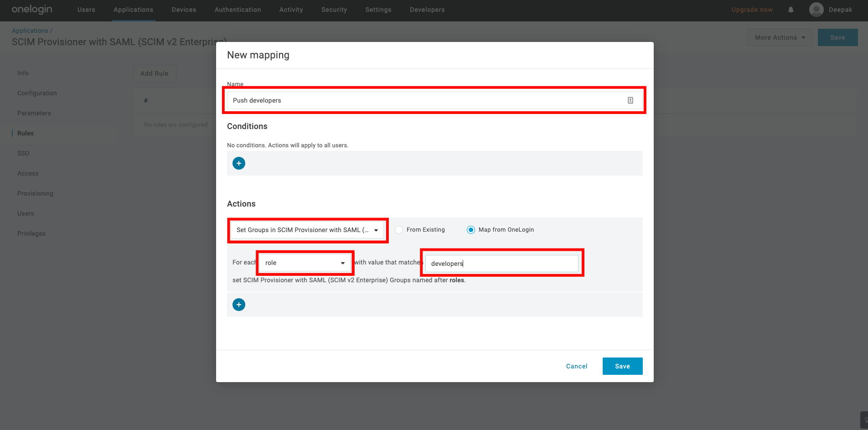
Task: Open the Settings top menu
Action: point(378,10)
